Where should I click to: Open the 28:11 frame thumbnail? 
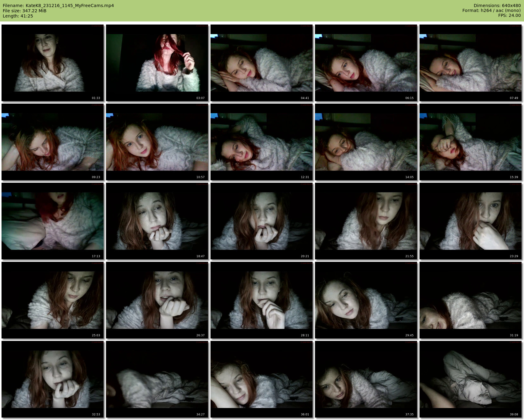[261, 300]
